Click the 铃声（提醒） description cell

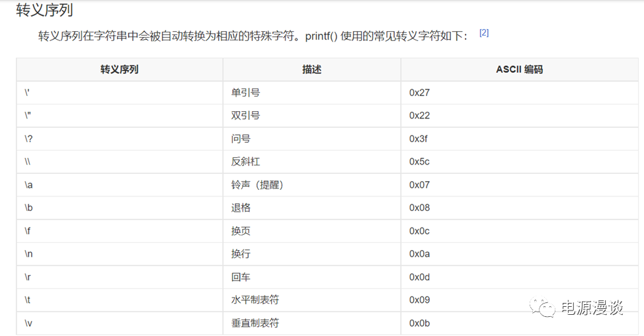click(257, 185)
